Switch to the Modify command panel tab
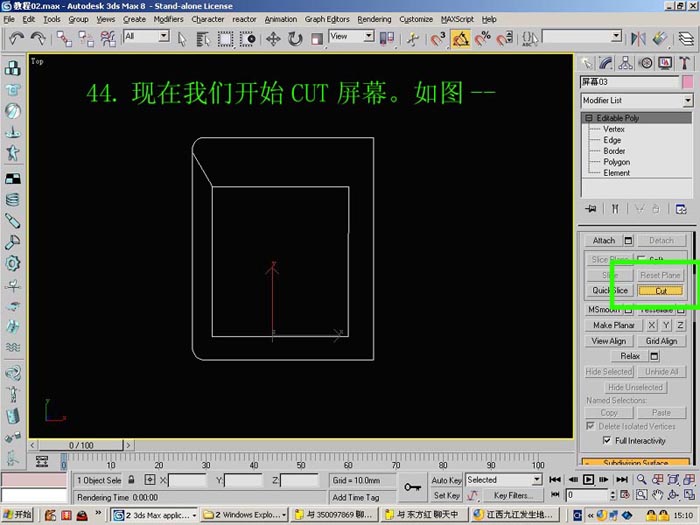Viewport: 700px width, 525px height. tap(606, 63)
